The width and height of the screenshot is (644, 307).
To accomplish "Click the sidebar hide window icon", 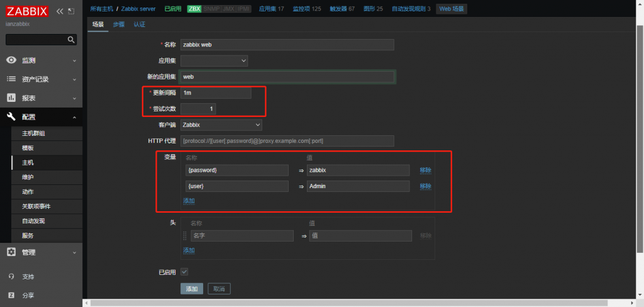I will (x=71, y=11).
